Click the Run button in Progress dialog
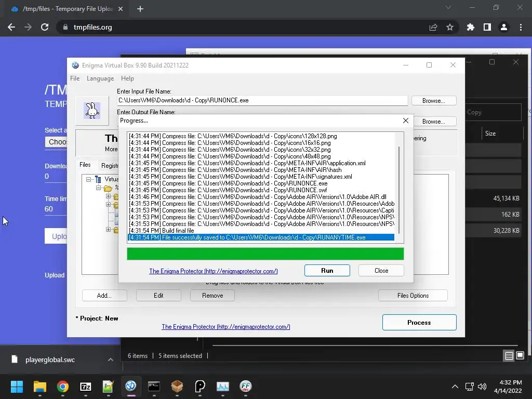 pyautogui.click(x=327, y=270)
